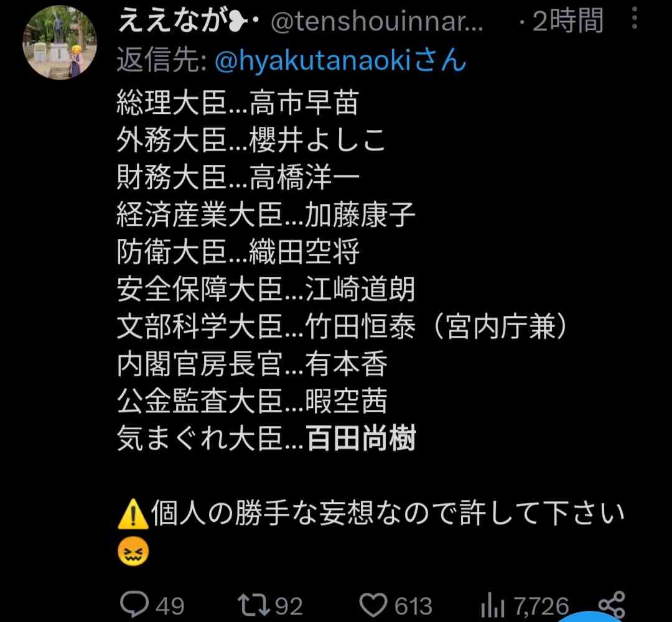Click the yellow warning sign emoji

click(x=133, y=514)
